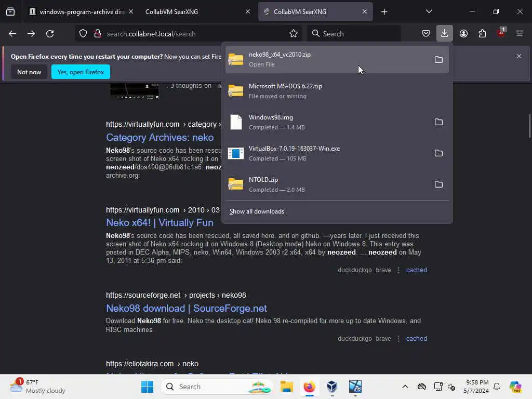Viewport: 532px width, 399px height.
Task: Click Show all downloads
Action: [x=257, y=211]
